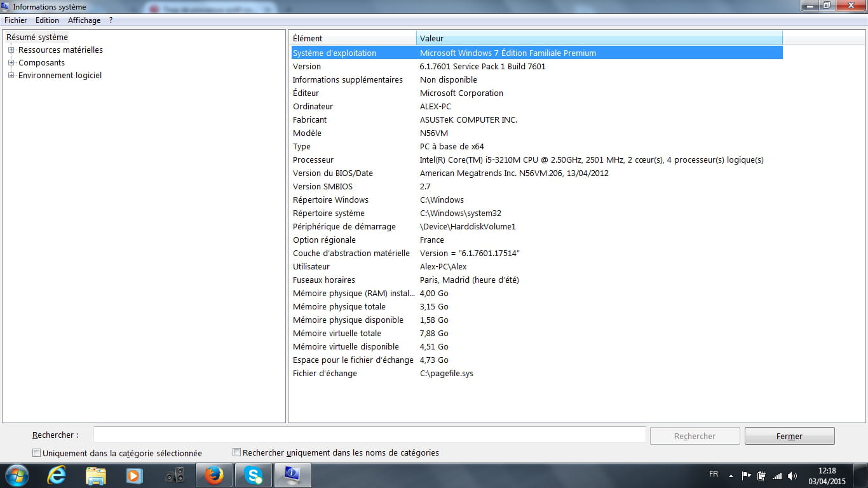Click the value C:\Windows\system32
The width and height of the screenshot is (868, 488).
[x=461, y=213]
